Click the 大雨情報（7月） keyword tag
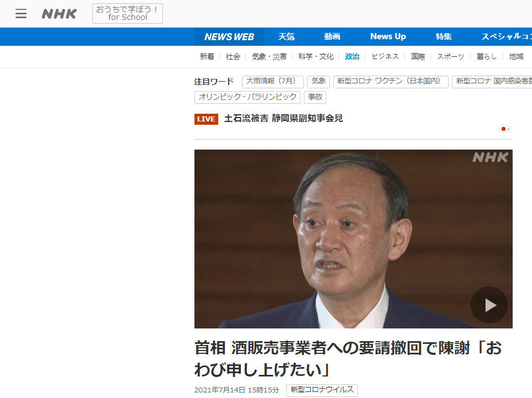 273,81
